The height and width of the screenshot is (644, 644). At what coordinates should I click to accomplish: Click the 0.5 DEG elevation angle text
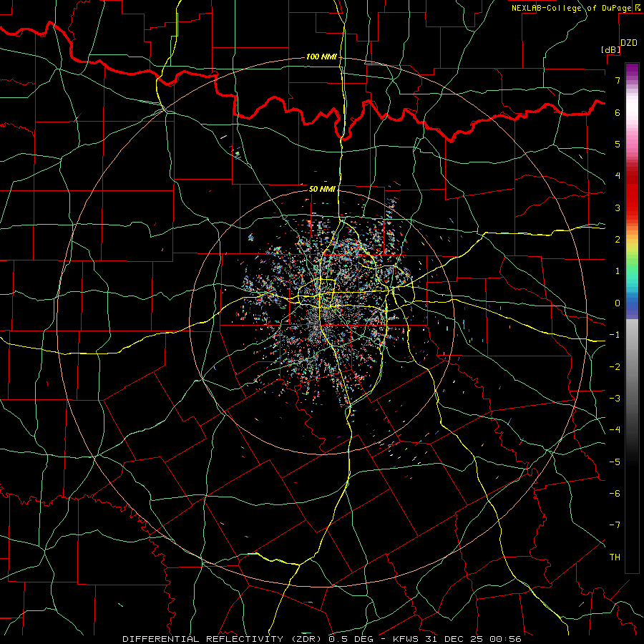pyautogui.click(x=351, y=639)
